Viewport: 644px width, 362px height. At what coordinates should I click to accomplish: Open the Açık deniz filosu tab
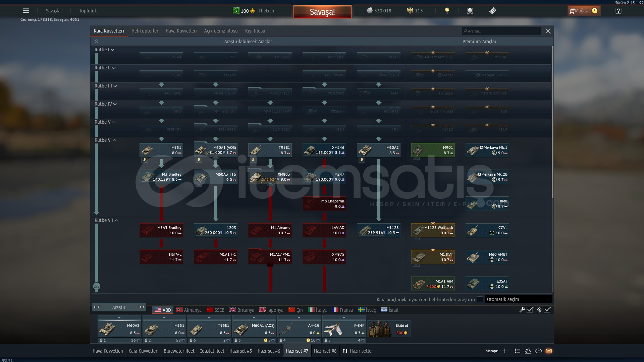pos(221,31)
